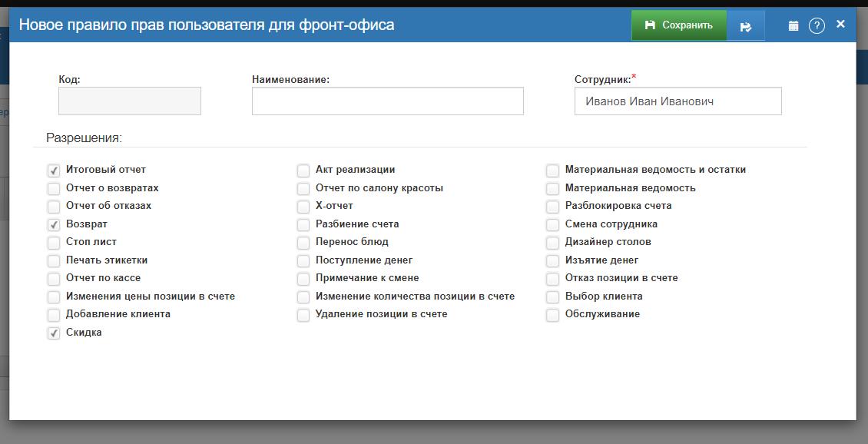Check the Изъятие денег checkbox
This screenshot has width=868, height=444.
point(552,260)
